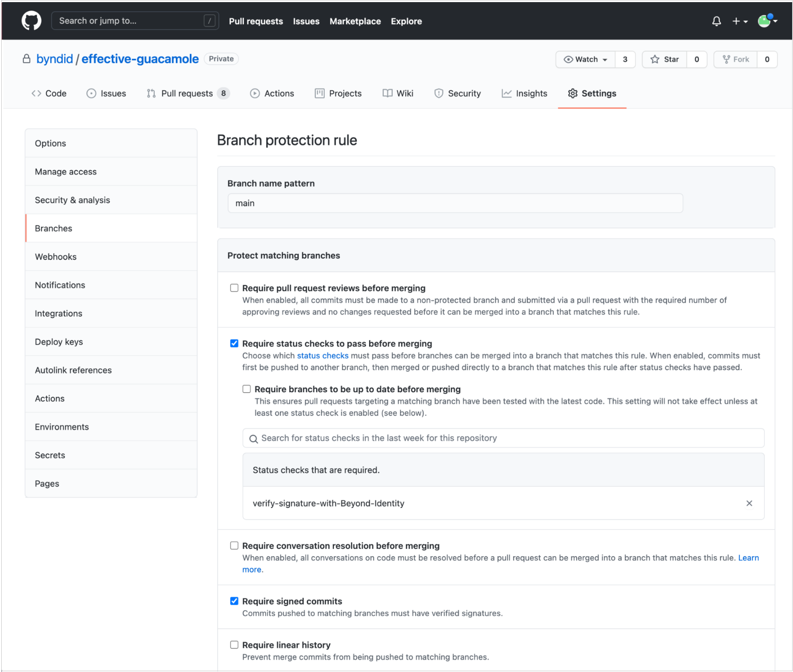Open the notifications bell

pyautogui.click(x=716, y=21)
